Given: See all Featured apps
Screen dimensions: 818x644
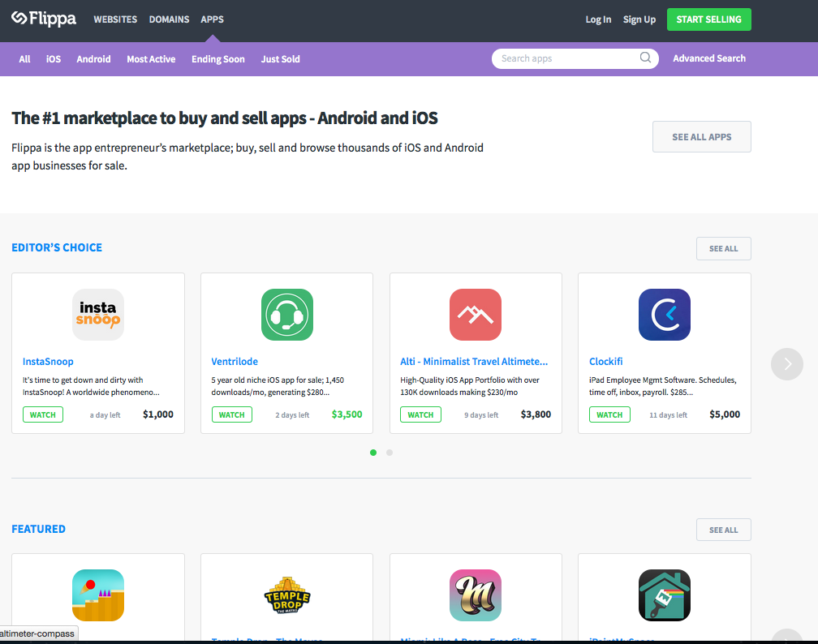Looking at the screenshot, I should click(724, 530).
